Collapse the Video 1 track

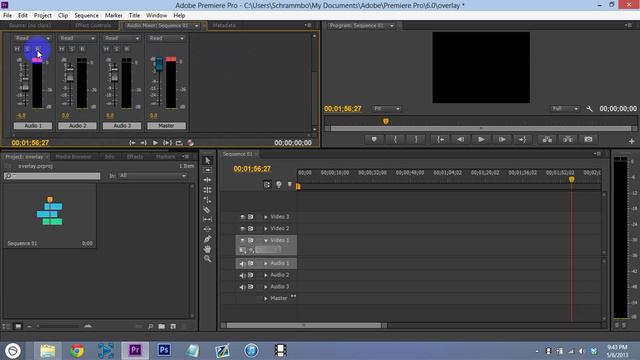[266, 240]
